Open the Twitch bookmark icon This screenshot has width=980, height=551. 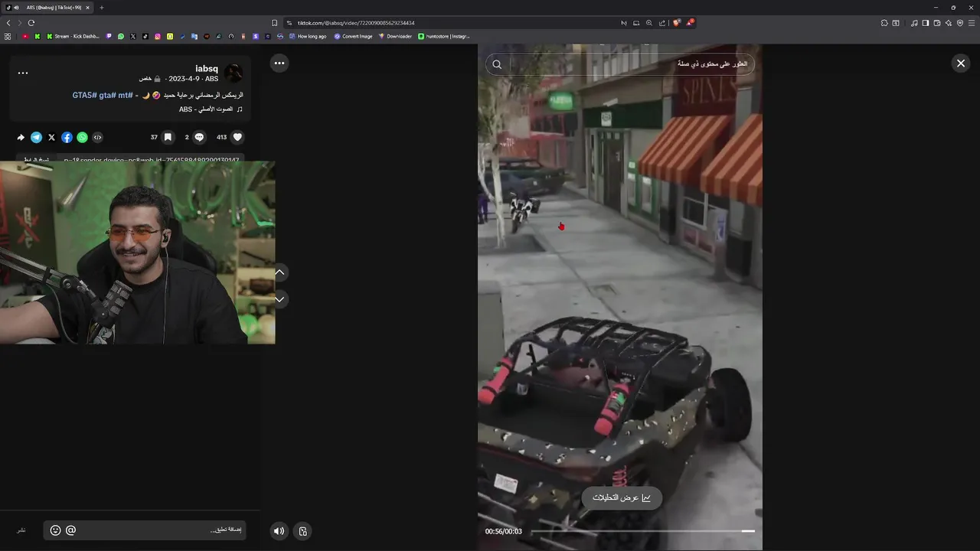(109, 36)
